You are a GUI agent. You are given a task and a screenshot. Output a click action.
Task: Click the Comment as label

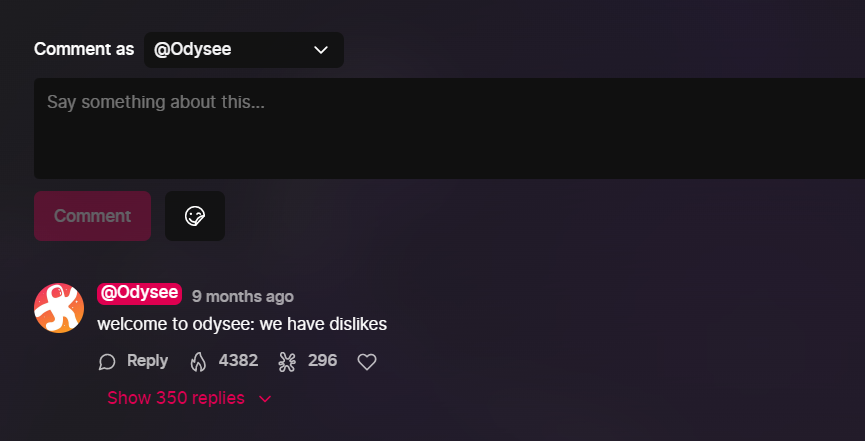tap(84, 49)
